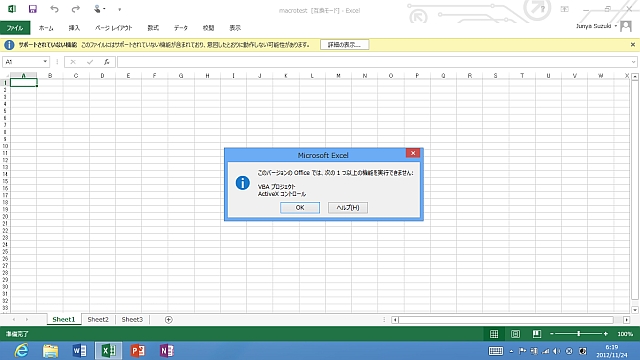
Task: Select column header M
Action: (x=338, y=76)
